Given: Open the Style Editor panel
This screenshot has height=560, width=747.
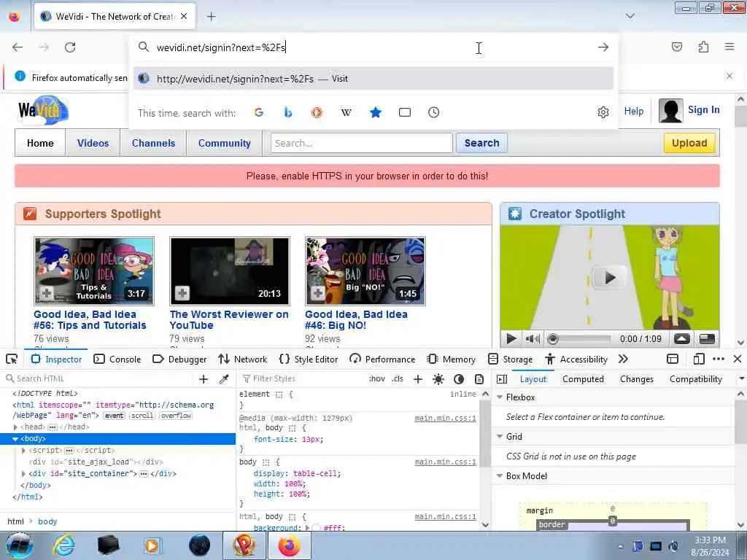Looking at the screenshot, I should (x=309, y=359).
